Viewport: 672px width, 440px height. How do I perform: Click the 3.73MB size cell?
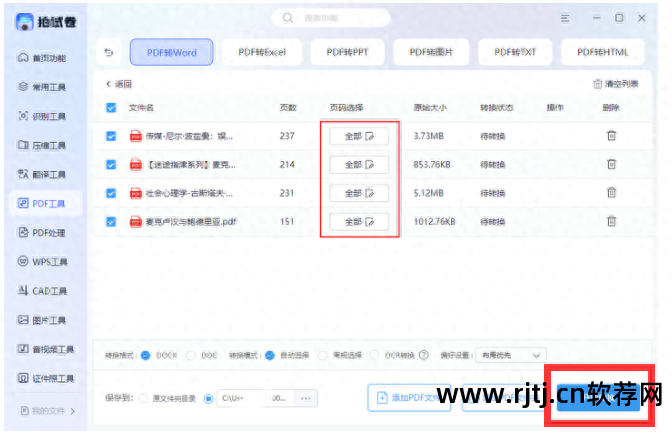coord(429,136)
